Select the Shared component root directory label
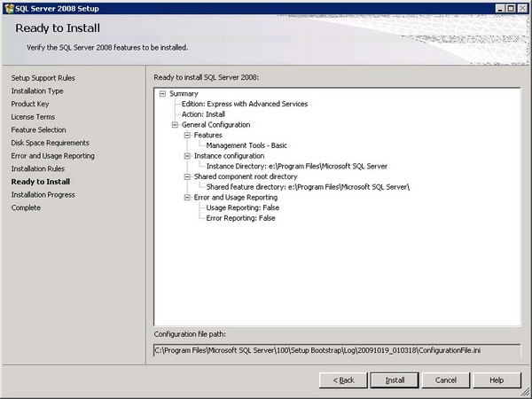 pyautogui.click(x=246, y=176)
